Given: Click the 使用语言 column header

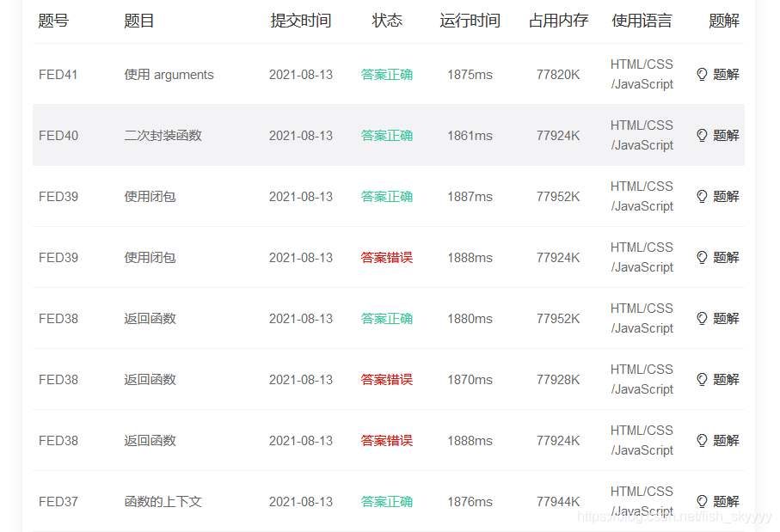Looking at the screenshot, I should click(642, 21).
